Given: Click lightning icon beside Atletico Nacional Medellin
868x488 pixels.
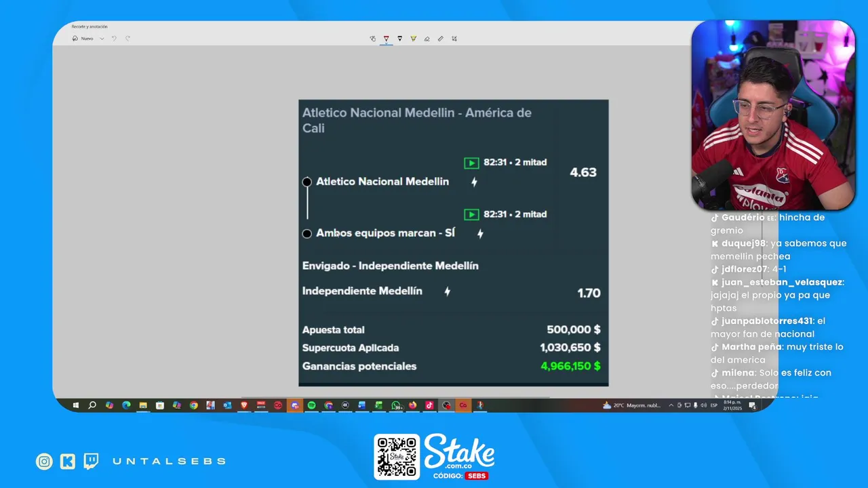Looking at the screenshot, I should 474,182.
